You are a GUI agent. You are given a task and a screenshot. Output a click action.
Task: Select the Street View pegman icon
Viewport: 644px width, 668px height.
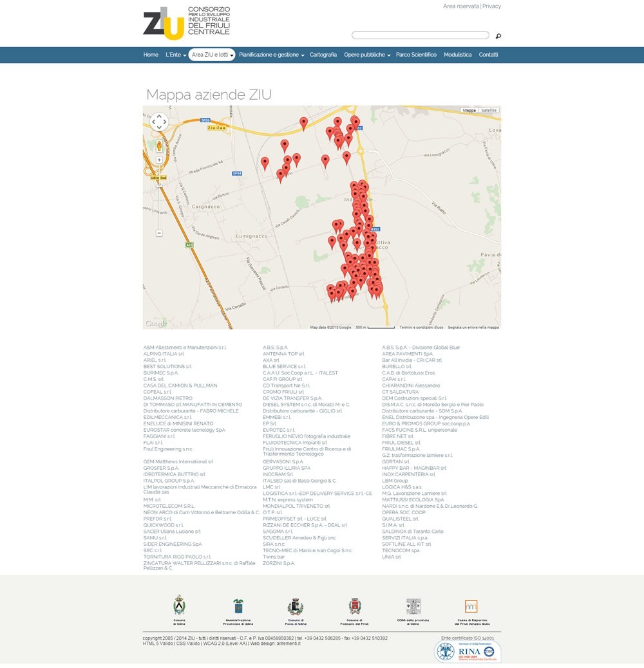point(159,145)
